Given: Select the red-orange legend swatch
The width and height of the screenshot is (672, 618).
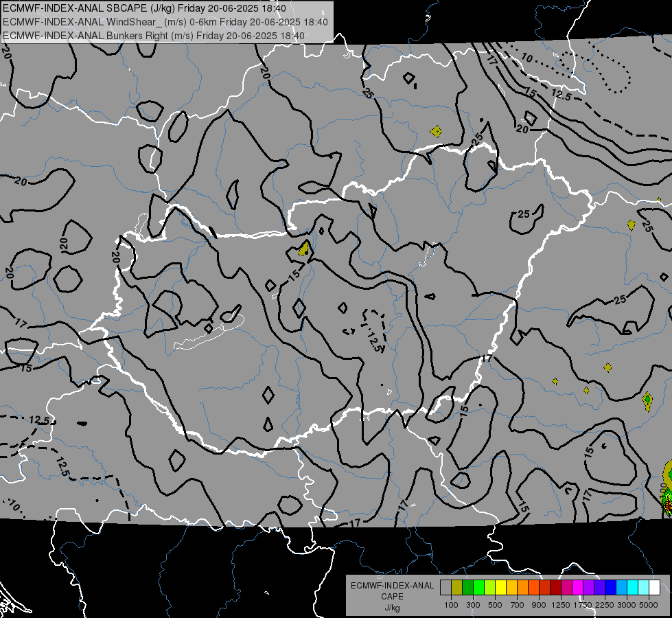Looking at the screenshot, I should [533, 588].
